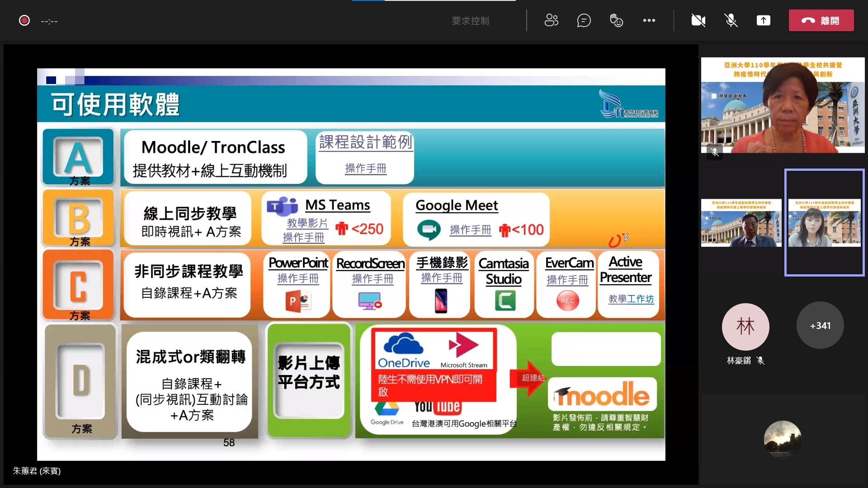
Task: Click the EverCam 操作手冊 link
Action: point(567,280)
